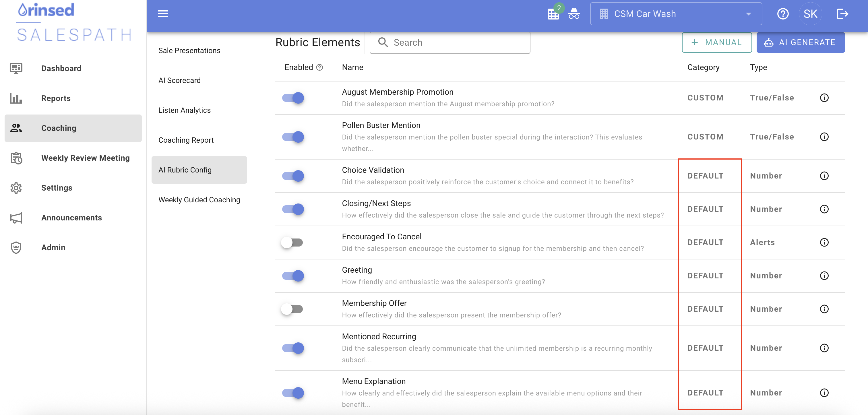Turn off Closing/Next Steps toggle
The height and width of the screenshot is (415, 868).
pyautogui.click(x=293, y=209)
